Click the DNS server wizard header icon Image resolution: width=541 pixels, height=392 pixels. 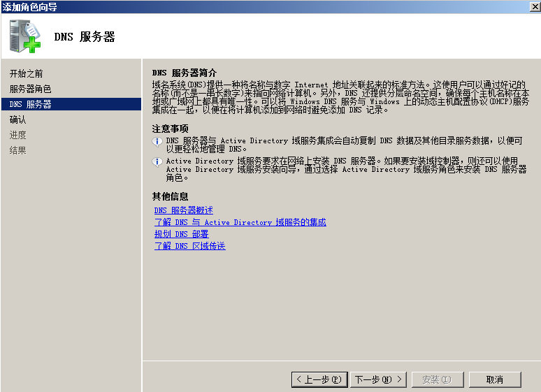[x=25, y=36]
